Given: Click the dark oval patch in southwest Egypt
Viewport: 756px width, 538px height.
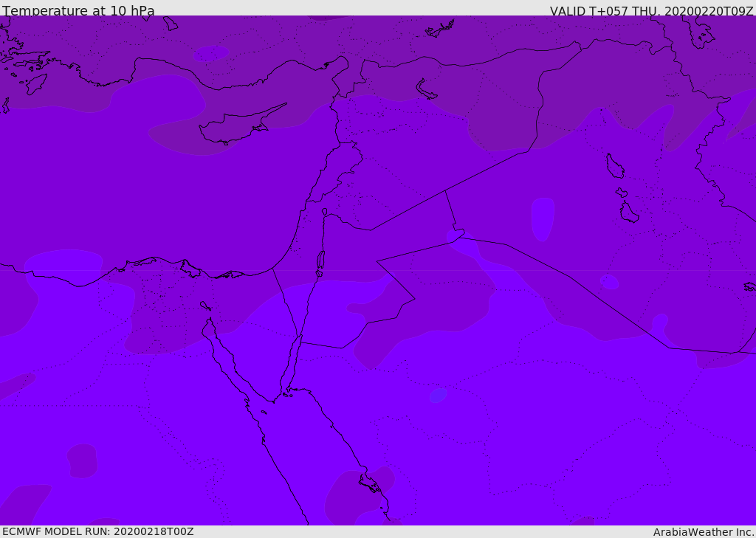Looking at the screenshot, I should coord(83,461).
